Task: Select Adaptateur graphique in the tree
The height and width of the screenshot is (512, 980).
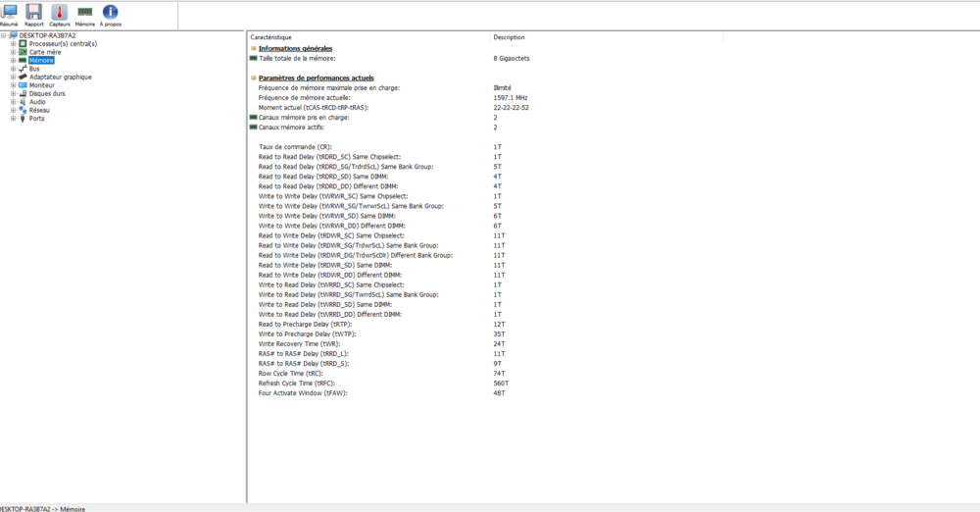Action: pyautogui.click(x=60, y=77)
